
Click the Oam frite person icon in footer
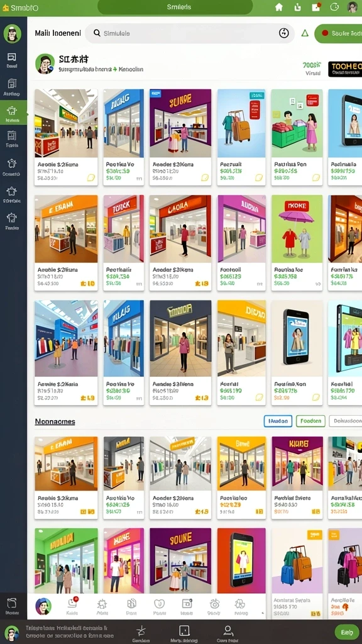coord(228,633)
